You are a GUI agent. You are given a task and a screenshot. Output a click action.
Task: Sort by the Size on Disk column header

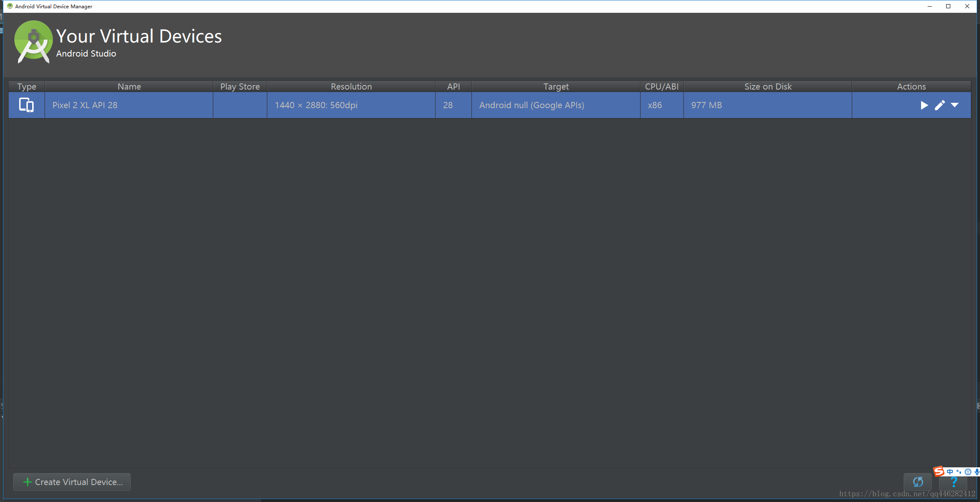coord(768,86)
